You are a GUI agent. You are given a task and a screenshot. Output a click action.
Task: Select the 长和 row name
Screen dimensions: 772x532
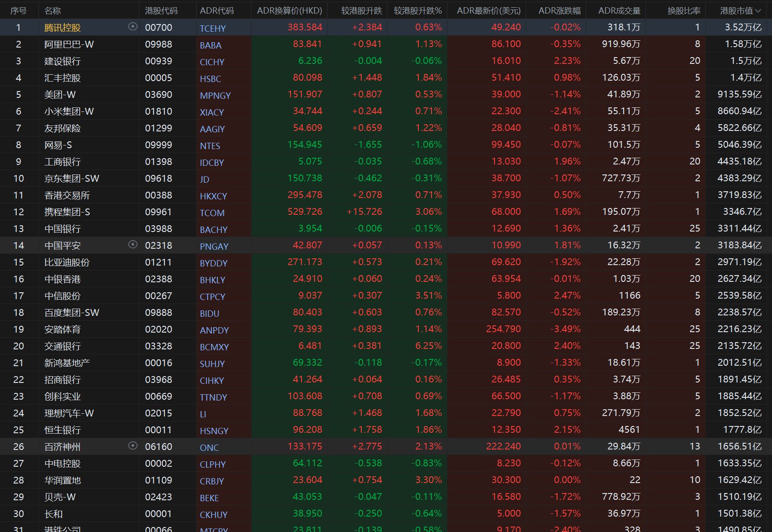[x=53, y=514]
